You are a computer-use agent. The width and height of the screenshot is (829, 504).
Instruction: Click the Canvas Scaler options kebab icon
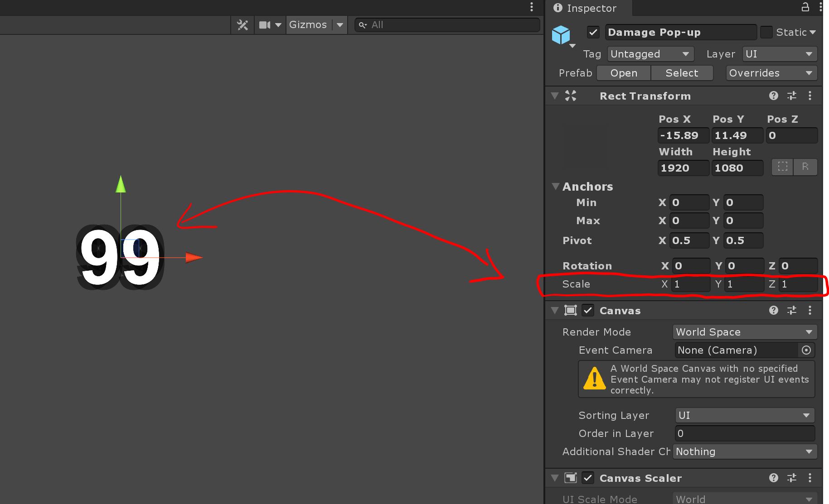point(810,478)
